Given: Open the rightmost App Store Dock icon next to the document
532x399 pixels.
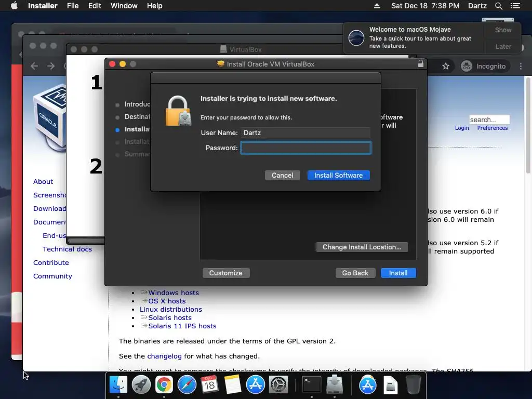Looking at the screenshot, I should 367,385.
